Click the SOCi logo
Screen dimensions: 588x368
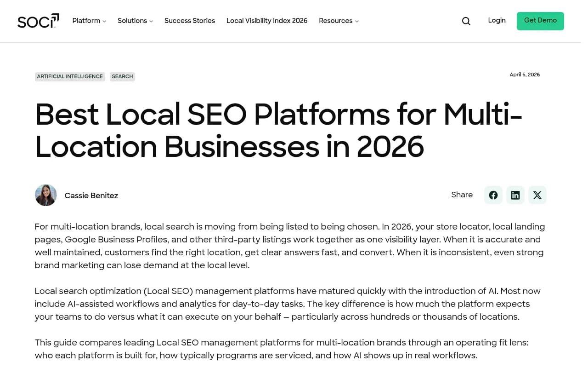pyautogui.click(x=38, y=21)
